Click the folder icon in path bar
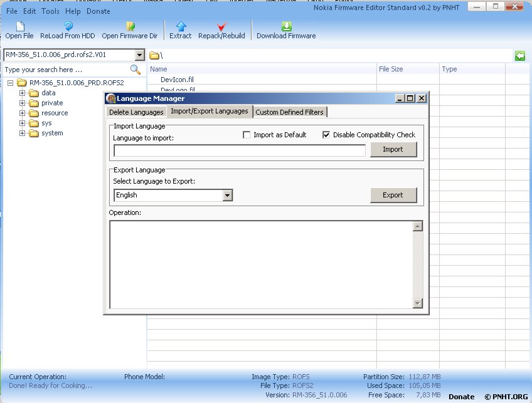Screen dimensions: 532x403 pyautogui.click(x=154, y=56)
